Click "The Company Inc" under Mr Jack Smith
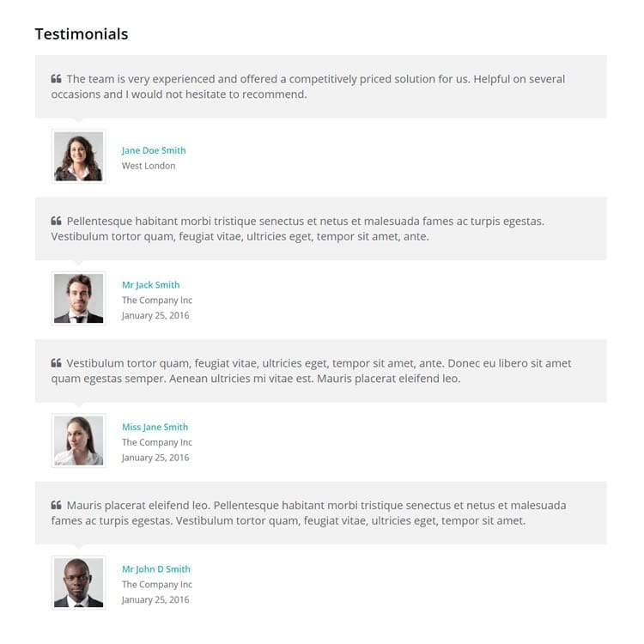 click(x=157, y=301)
